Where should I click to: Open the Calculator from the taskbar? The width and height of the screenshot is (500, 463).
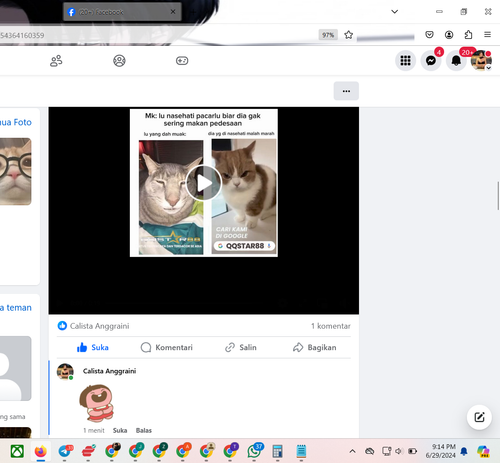tap(277, 451)
